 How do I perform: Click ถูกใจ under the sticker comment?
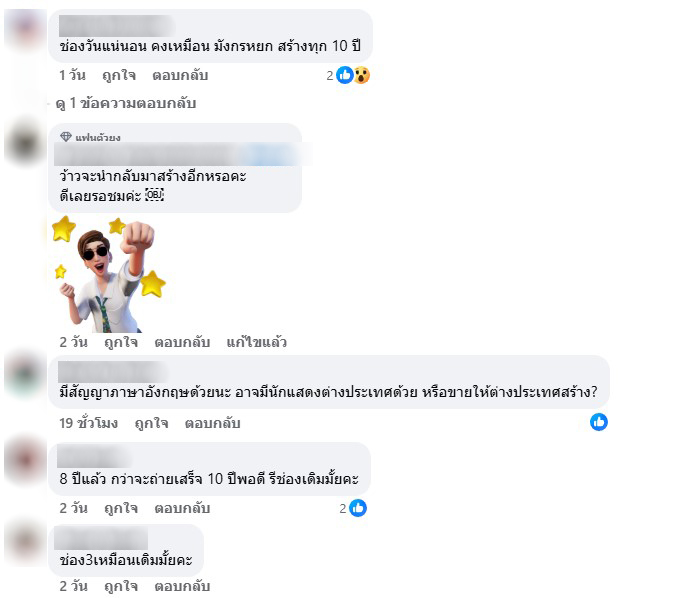coord(121,342)
